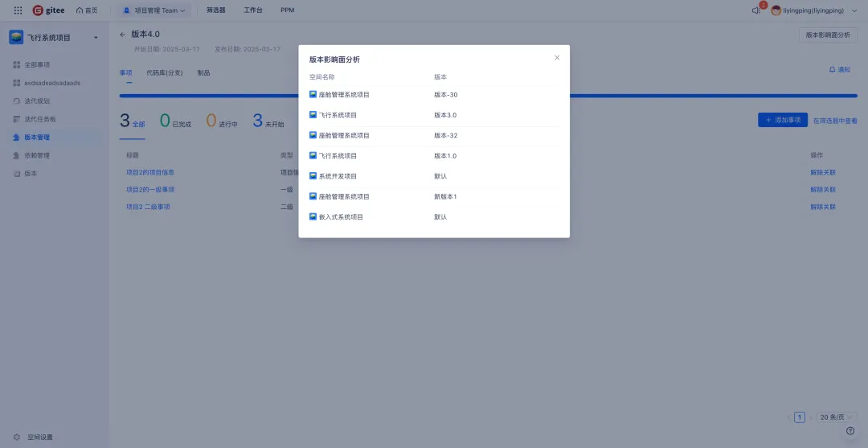Viewport: 868px width, 448px height.
Task: Click the 版本影响面分析 button
Action: (828, 35)
